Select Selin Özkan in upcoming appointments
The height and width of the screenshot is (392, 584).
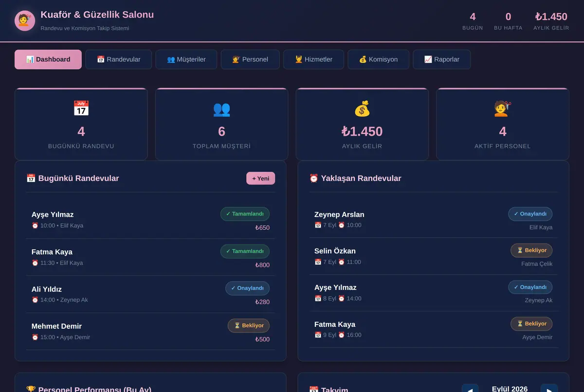click(335, 251)
